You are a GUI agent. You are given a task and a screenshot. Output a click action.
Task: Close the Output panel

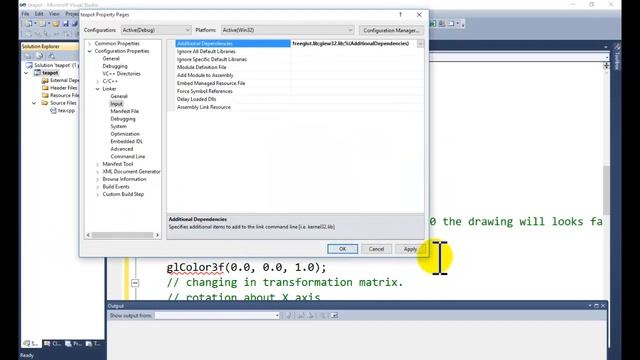coord(603,306)
